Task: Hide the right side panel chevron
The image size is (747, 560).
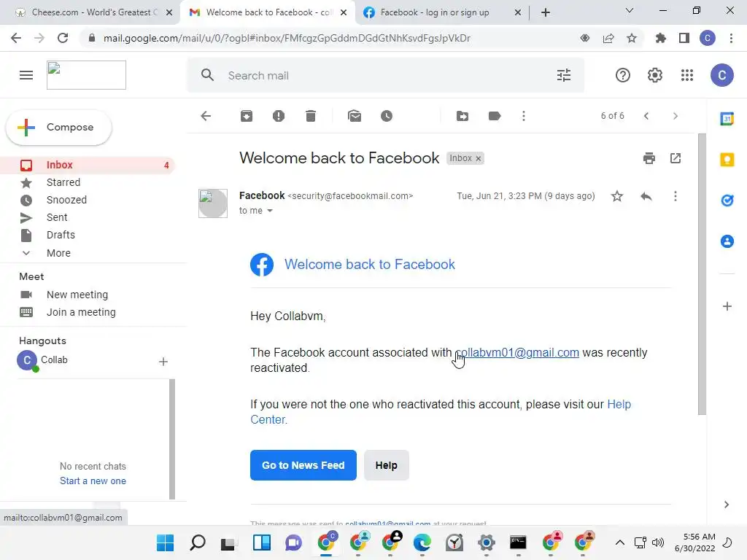Action: [x=727, y=505]
